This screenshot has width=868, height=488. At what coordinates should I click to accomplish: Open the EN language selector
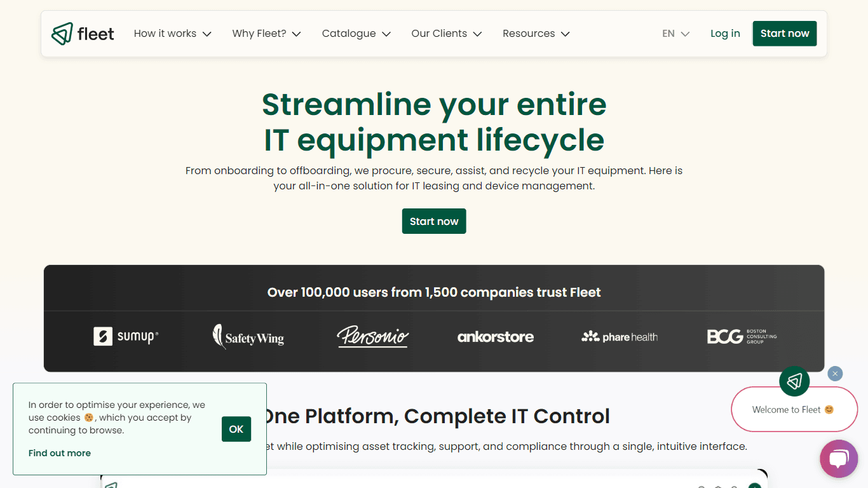coord(675,34)
